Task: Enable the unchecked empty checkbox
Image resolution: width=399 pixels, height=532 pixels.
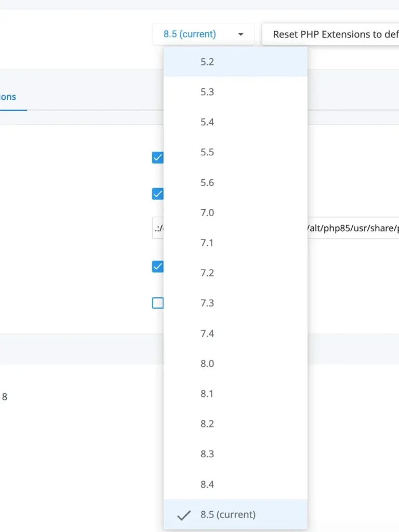Action: pos(158,303)
